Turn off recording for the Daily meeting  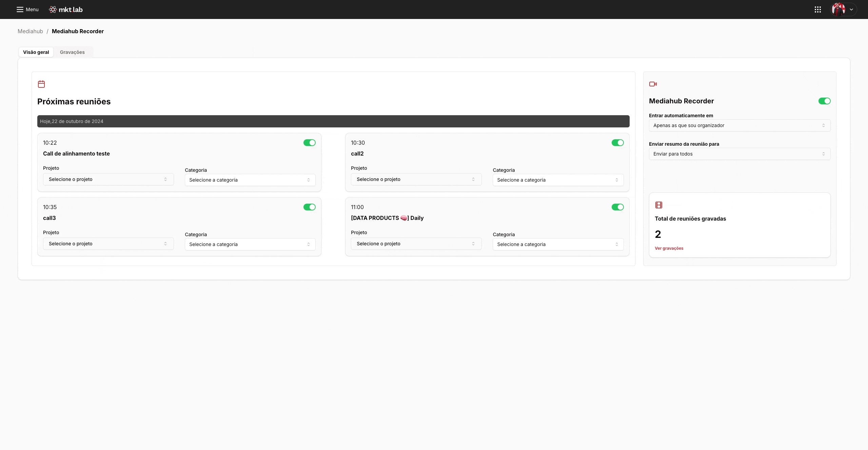click(617, 207)
